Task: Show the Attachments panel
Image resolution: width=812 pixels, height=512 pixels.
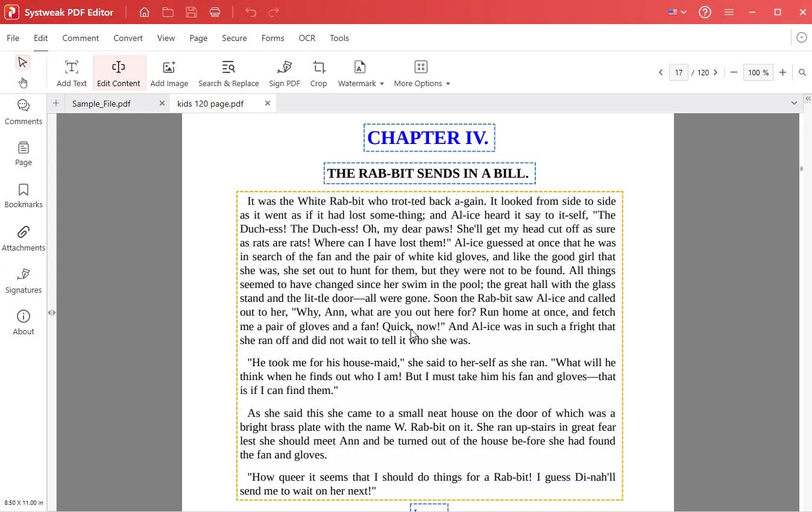Action: coord(24,239)
